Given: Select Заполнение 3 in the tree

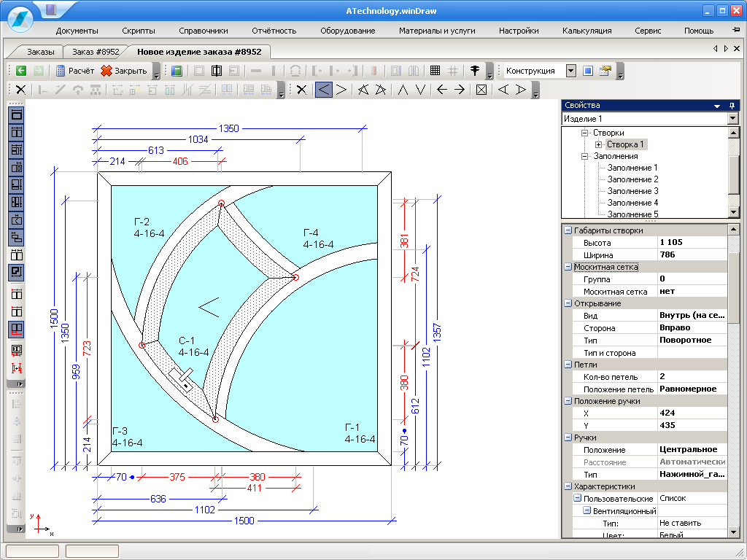Looking at the screenshot, I should [632, 191].
